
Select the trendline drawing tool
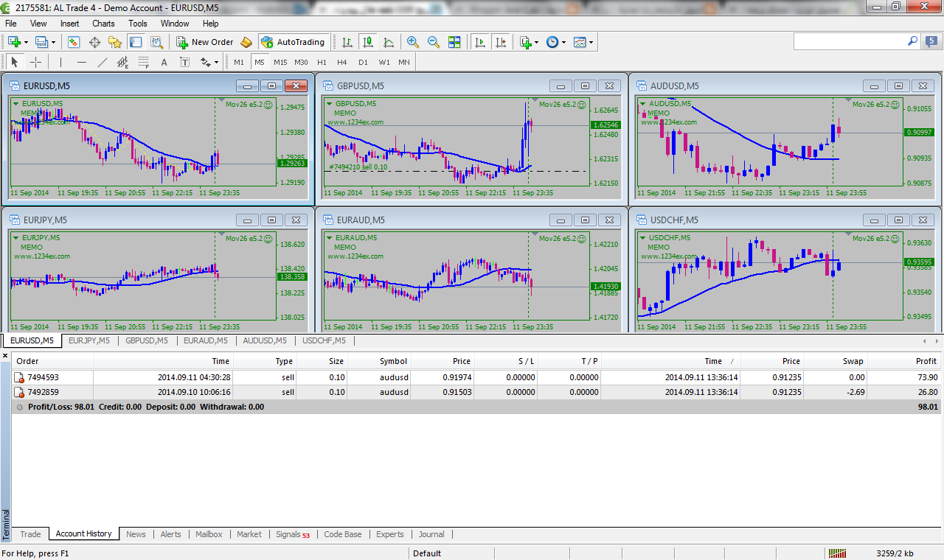[x=102, y=62]
